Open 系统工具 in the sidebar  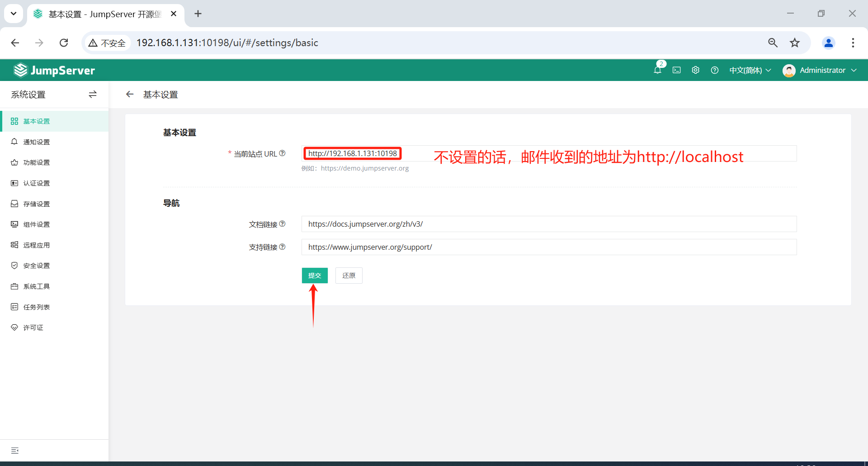[54, 286]
